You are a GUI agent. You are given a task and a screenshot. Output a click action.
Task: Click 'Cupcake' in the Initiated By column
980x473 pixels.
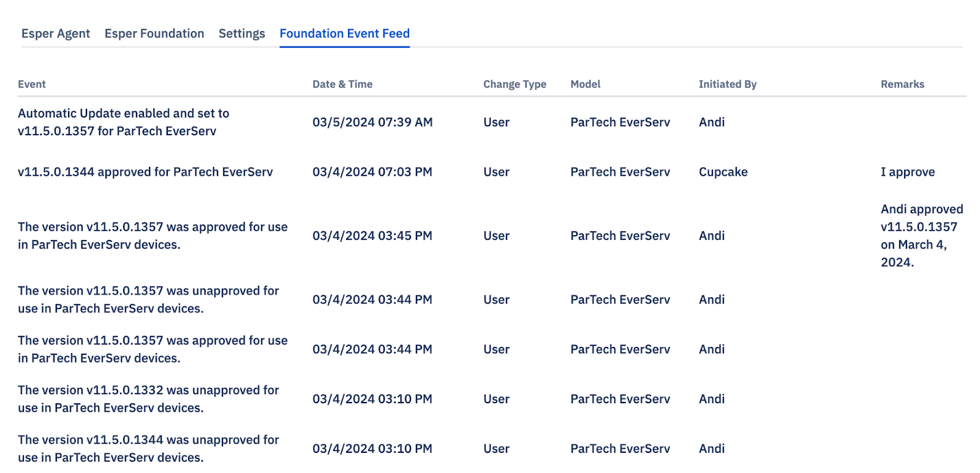pyautogui.click(x=723, y=172)
